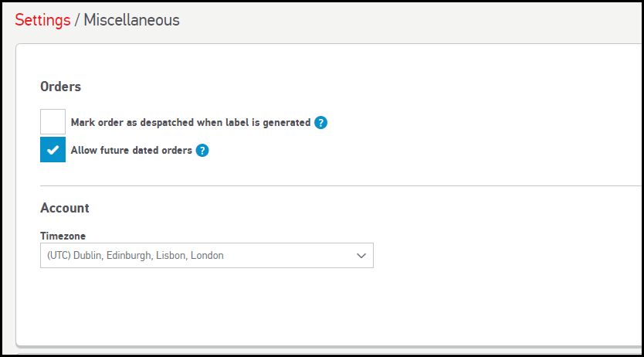Toggle via the 'Allow future dated orders' label text
This screenshot has width=644, height=357.
click(131, 151)
